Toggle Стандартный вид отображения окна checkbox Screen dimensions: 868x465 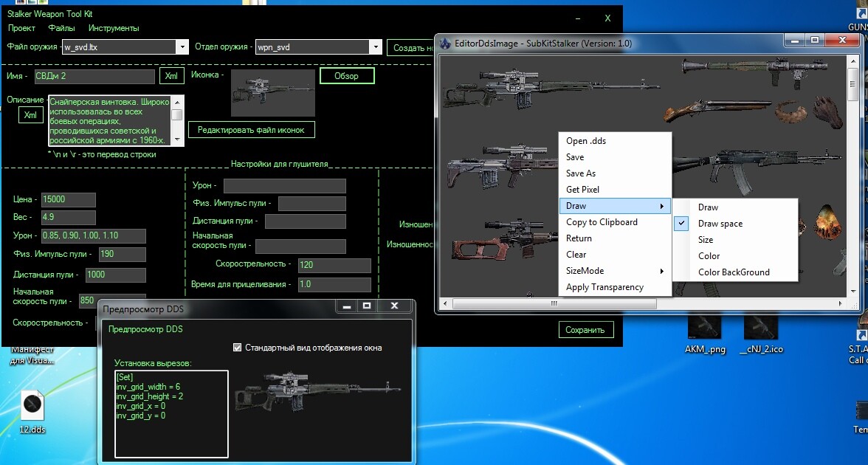tap(238, 348)
